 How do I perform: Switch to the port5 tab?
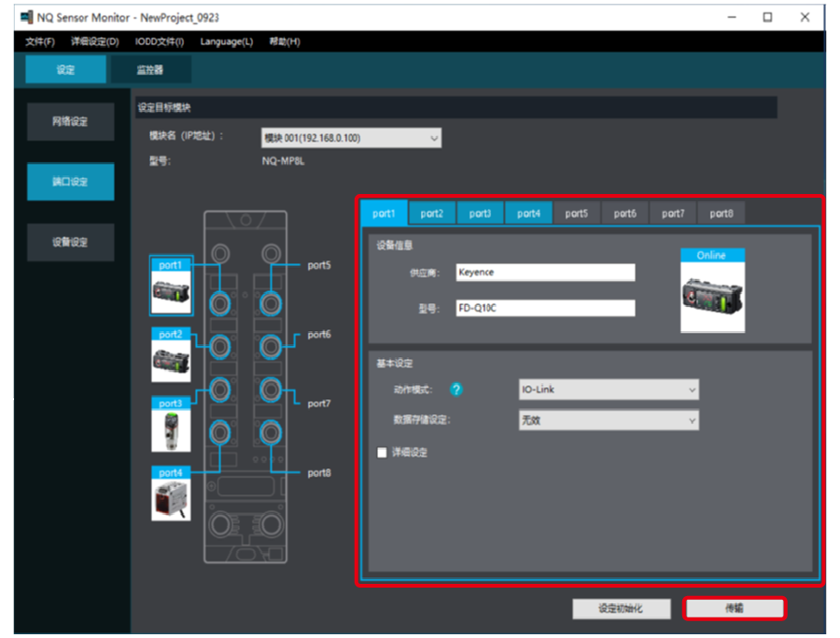click(576, 214)
